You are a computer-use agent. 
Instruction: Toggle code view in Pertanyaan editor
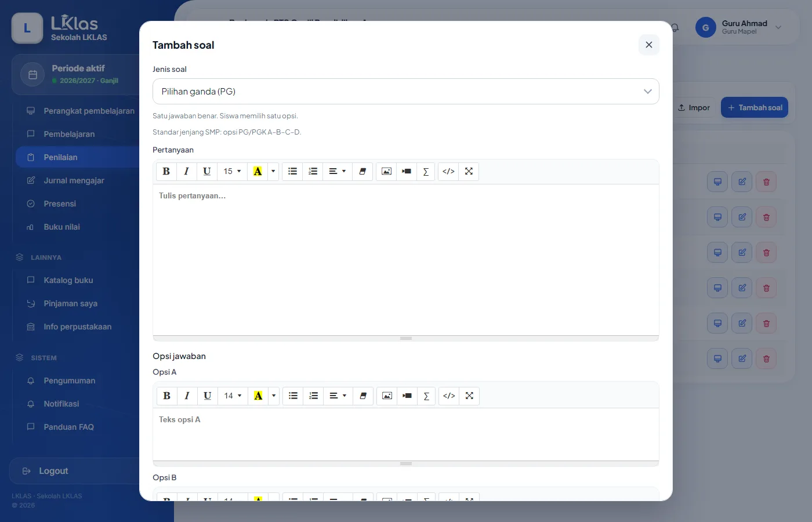click(448, 171)
